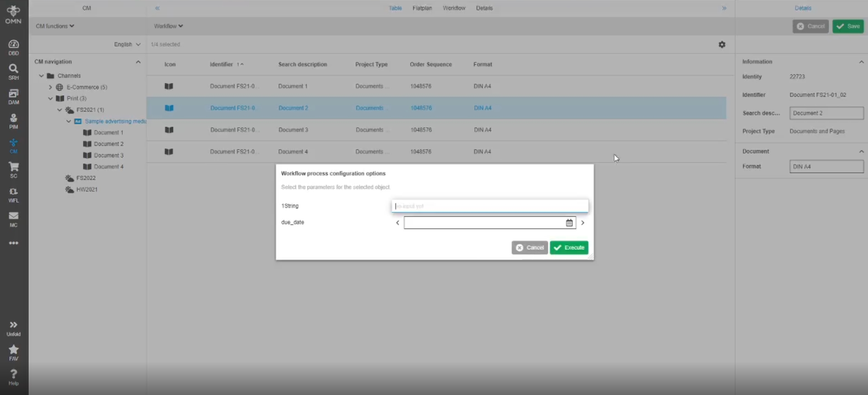Screen dimensions: 868x395
Task: Open the DAM module icon
Action: 14,96
